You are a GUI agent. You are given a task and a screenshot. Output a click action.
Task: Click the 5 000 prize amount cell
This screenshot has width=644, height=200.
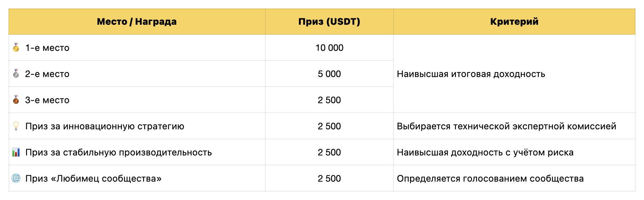[x=329, y=74]
